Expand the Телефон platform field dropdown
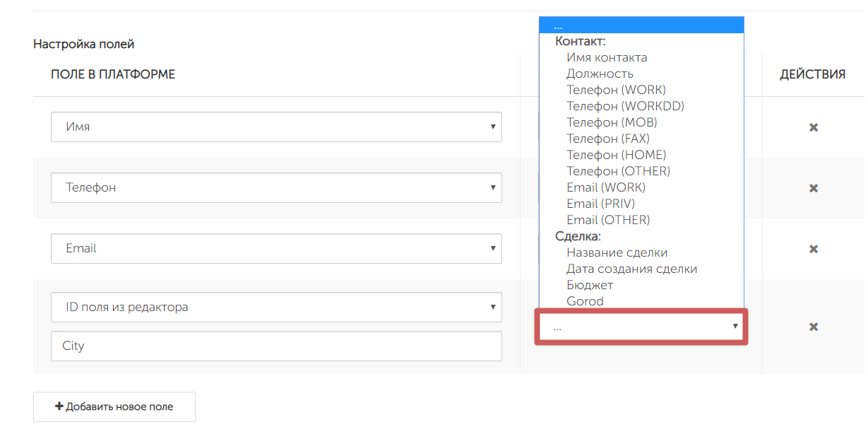 click(276, 188)
